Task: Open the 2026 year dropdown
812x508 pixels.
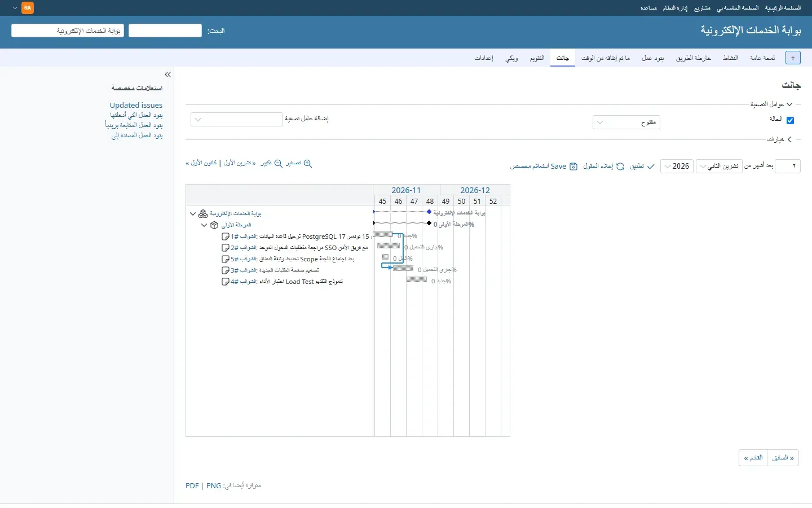Action: click(x=677, y=166)
